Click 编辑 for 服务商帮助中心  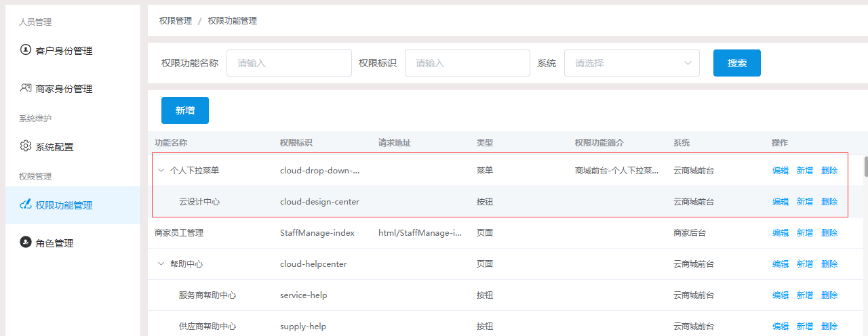click(781, 295)
